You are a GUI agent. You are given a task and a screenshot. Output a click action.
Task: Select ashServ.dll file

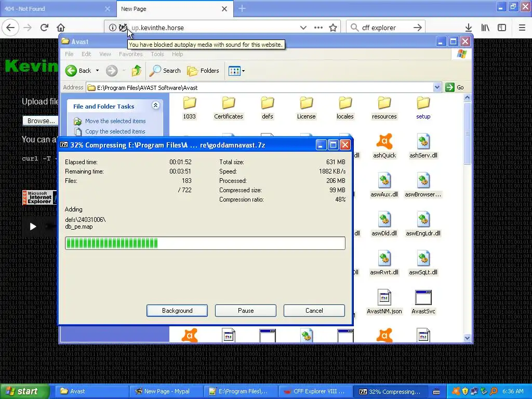423,147
